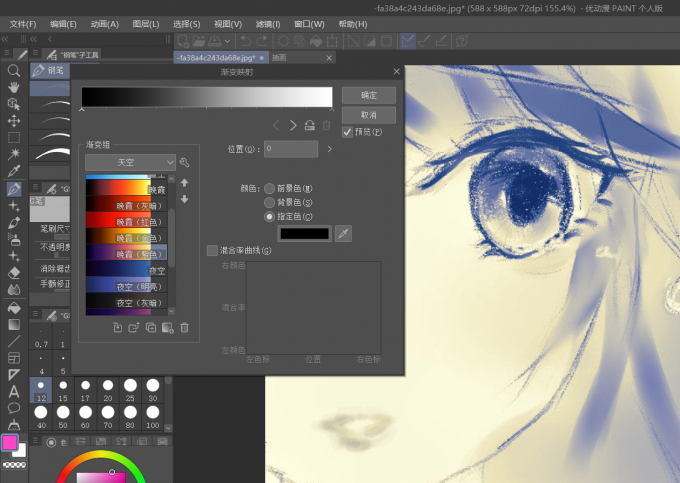Open the 视图(V) menu
The image size is (680, 483).
[228, 24]
